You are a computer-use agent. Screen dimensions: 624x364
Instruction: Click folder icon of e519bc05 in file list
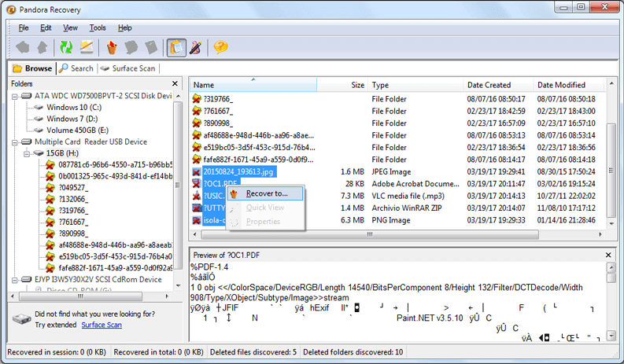[x=197, y=147]
